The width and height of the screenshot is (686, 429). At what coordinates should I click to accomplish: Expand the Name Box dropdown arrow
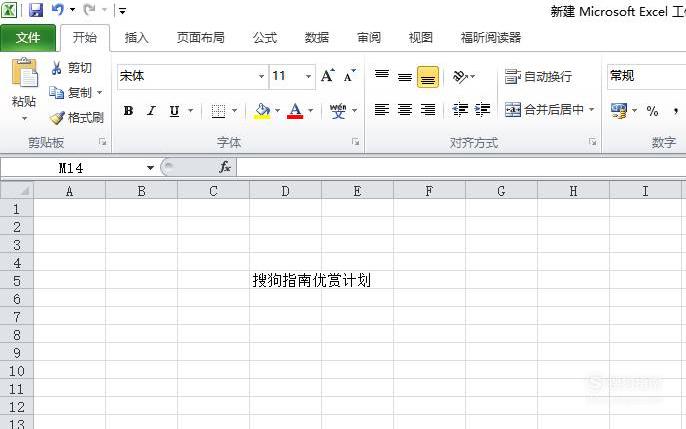pyautogui.click(x=150, y=168)
